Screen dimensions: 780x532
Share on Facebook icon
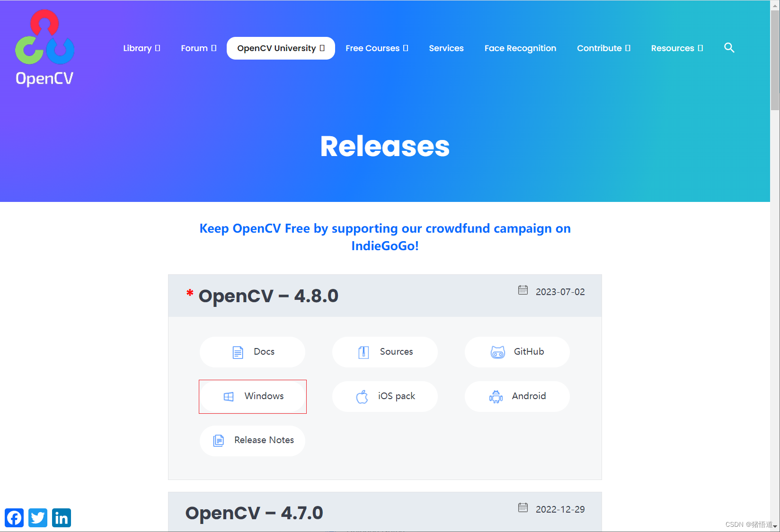coord(14,518)
